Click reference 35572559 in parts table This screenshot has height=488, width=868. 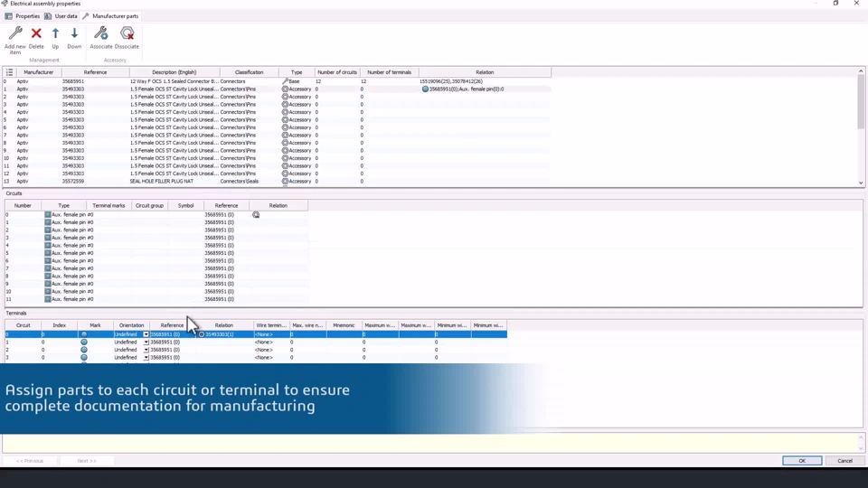(x=73, y=182)
